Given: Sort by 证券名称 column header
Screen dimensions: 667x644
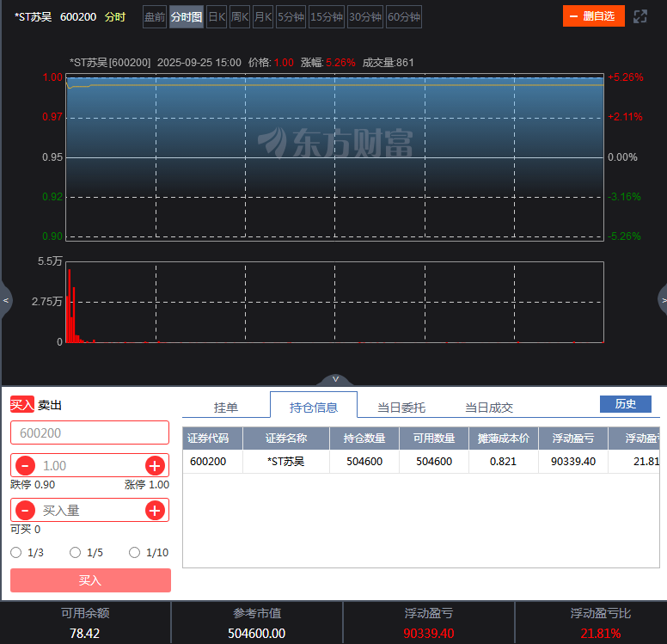Looking at the screenshot, I should point(286,439).
